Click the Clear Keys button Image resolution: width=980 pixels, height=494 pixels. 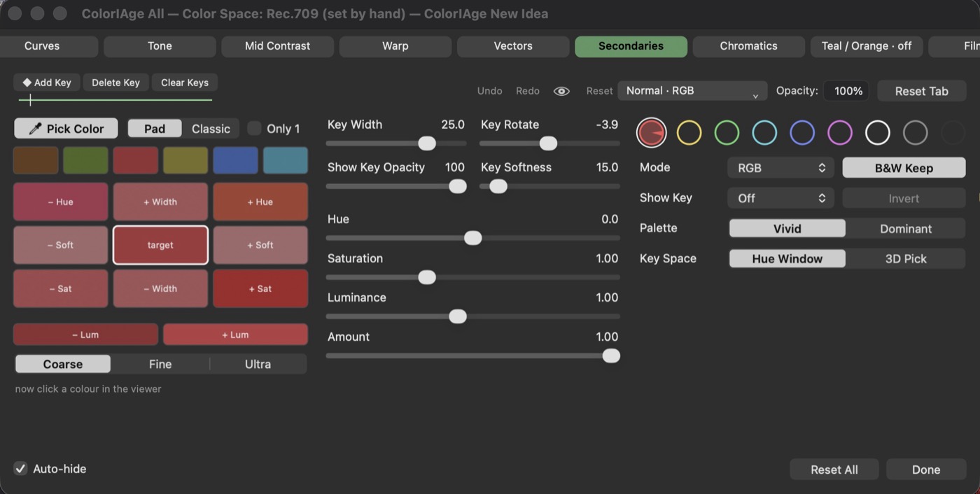pyautogui.click(x=185, y=83)
